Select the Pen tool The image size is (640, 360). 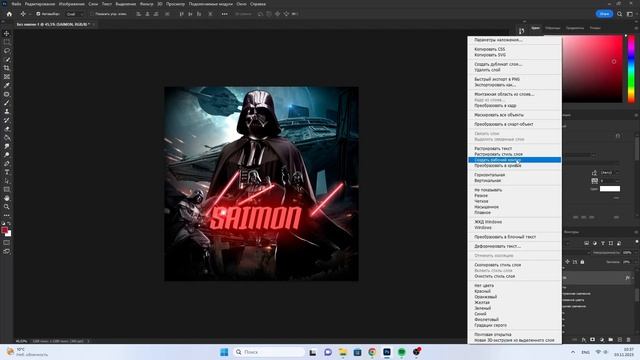pyautogui.click(x=7, y=163)
